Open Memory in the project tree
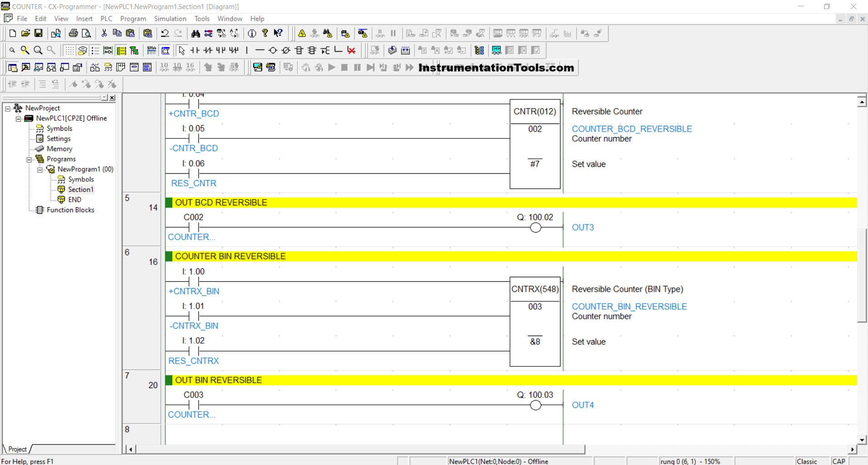The image size is (868, 465). 59,149
